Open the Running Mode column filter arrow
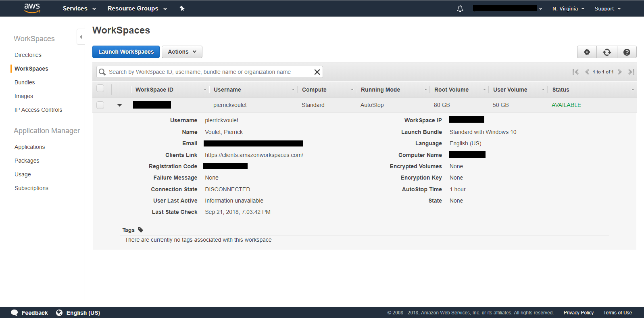 425,90
